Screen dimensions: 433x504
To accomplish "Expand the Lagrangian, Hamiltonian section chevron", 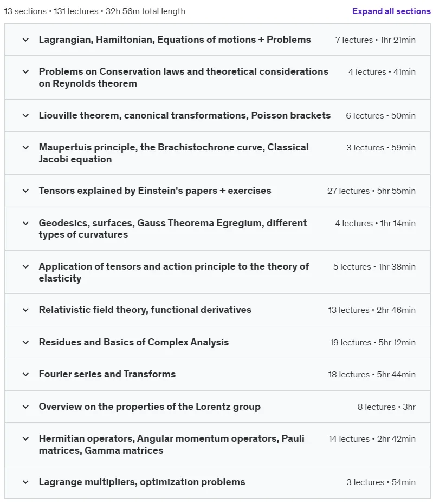I will tap(25, 40).
